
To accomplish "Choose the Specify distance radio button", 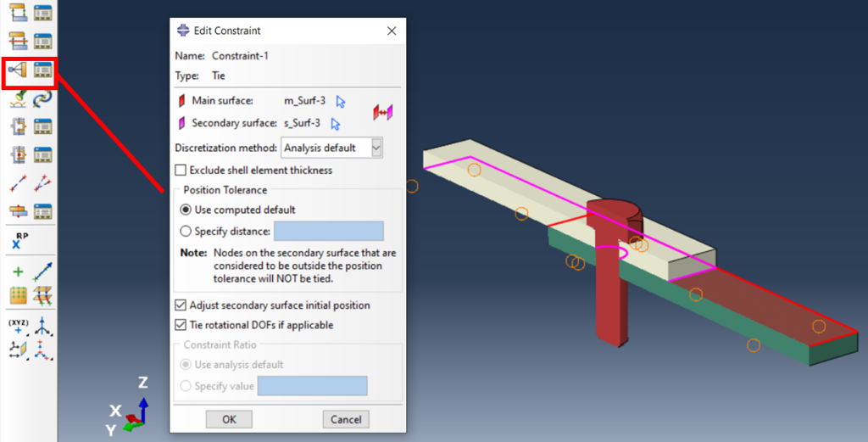I will 186,231.
